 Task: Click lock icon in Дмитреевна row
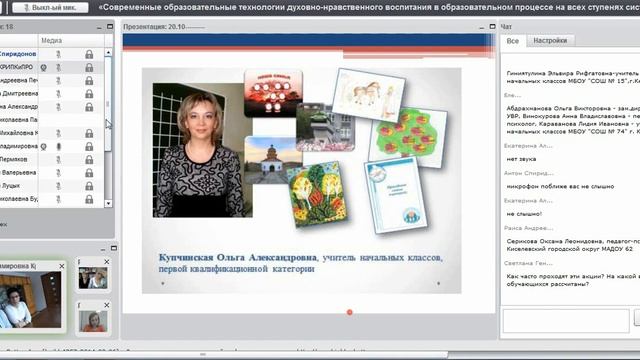[x=89, y=94]
